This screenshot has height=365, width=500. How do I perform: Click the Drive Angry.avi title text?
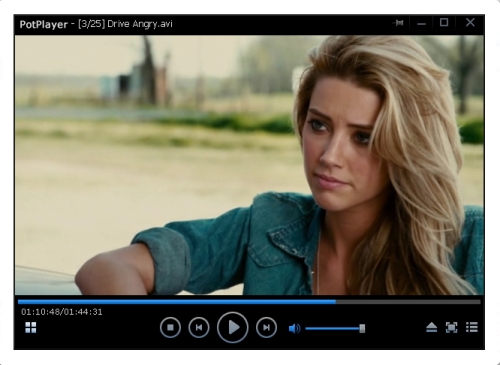140,24
